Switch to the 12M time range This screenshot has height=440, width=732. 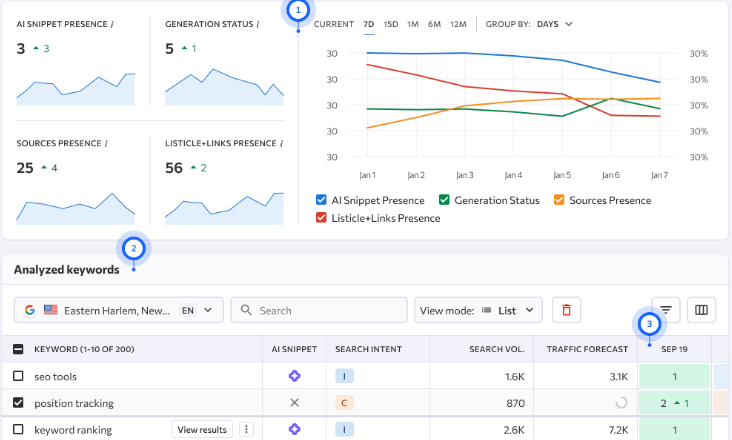pos(458,23)
